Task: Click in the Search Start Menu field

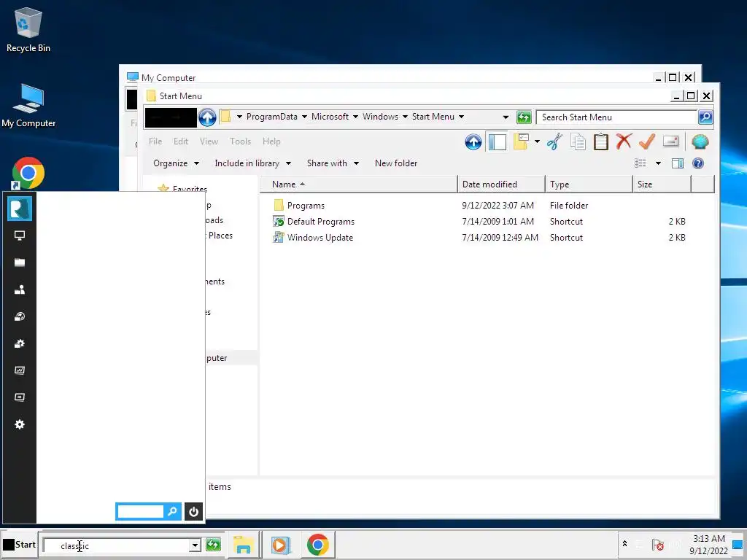Action: tap(616, 117)
